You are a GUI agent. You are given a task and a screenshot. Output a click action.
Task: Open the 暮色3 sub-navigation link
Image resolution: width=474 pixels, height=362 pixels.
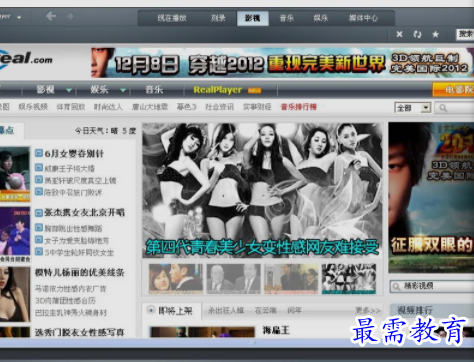pyautogui.click(x=187, y=107)
